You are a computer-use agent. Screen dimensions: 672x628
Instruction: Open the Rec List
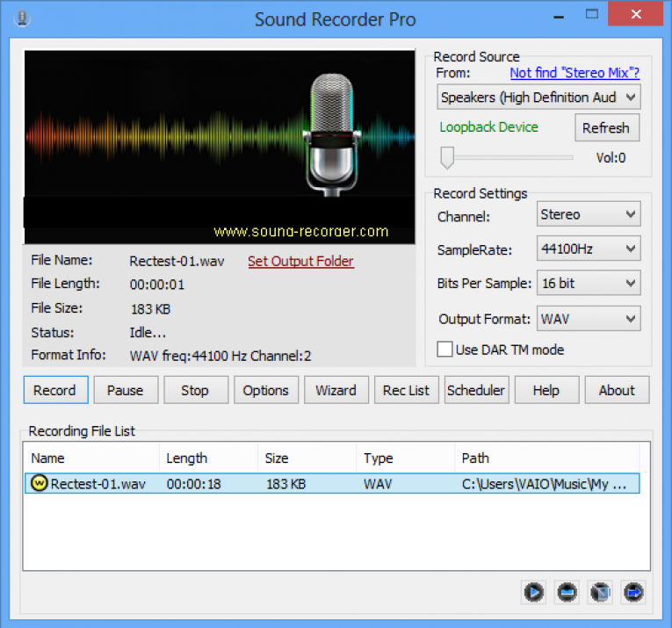point(407,390)
